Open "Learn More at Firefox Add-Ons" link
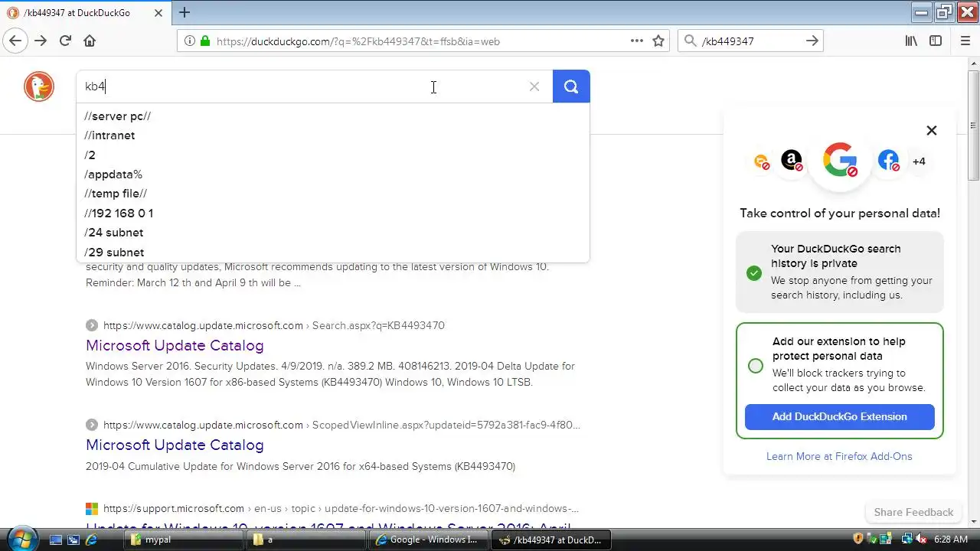980x551 pixels. [839, 456]
